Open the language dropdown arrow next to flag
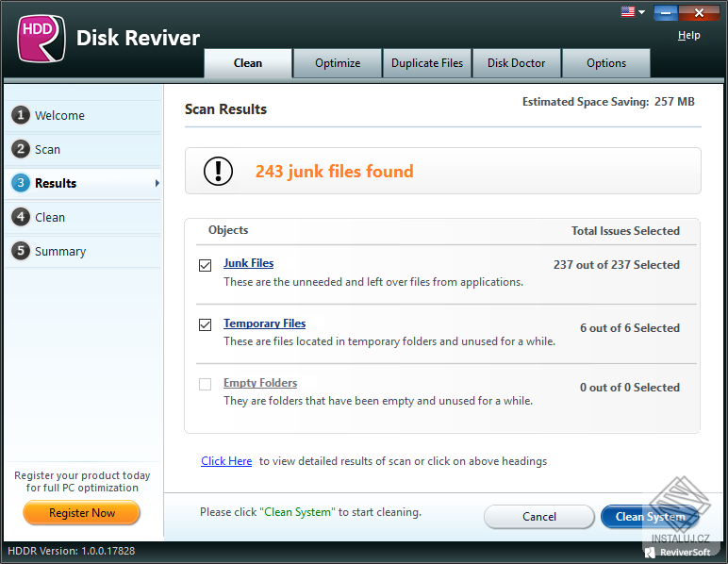Viewport: 728px width, 564px height. point(641,12)
